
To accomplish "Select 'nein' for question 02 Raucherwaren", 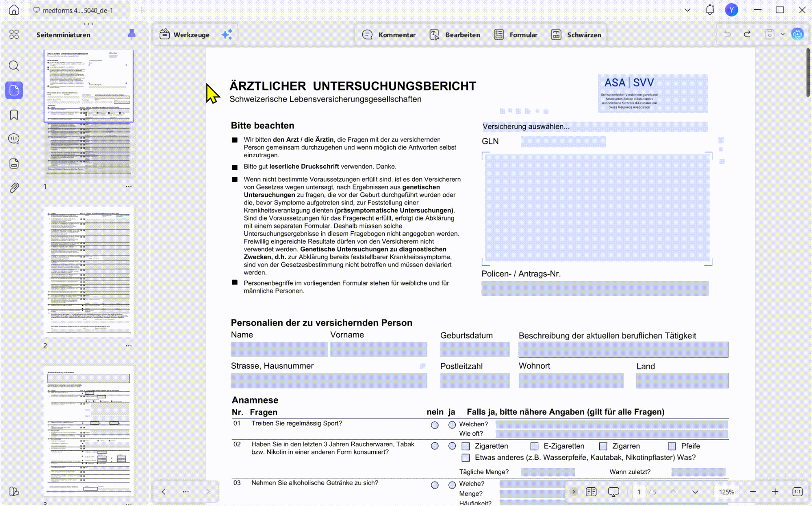I will 434,446.
